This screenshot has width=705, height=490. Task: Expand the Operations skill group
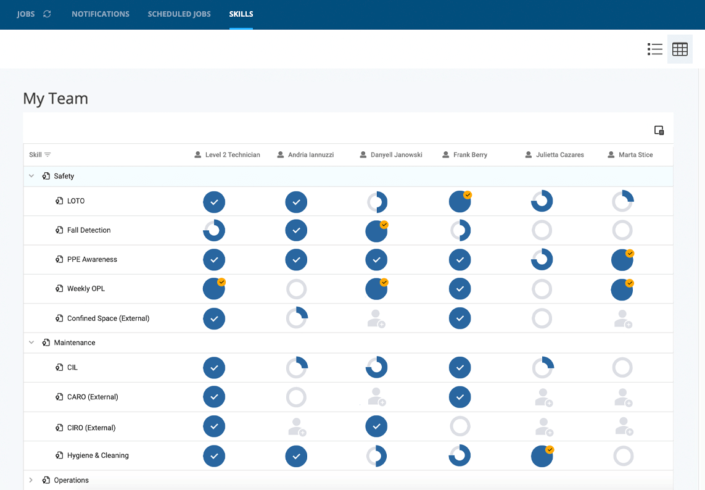(x=30, y=480)
